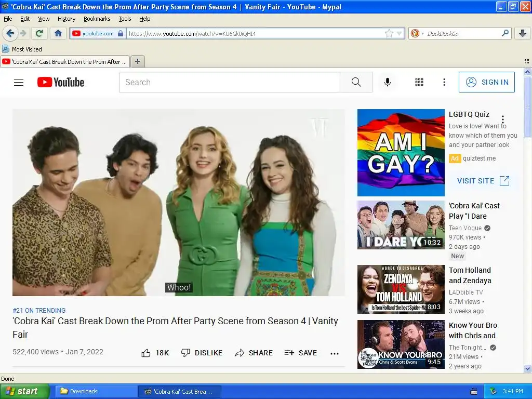The width and height of the screenshot is (532, 399).
Task: Bookmark this page with the star icon
Action: (389, 33)
